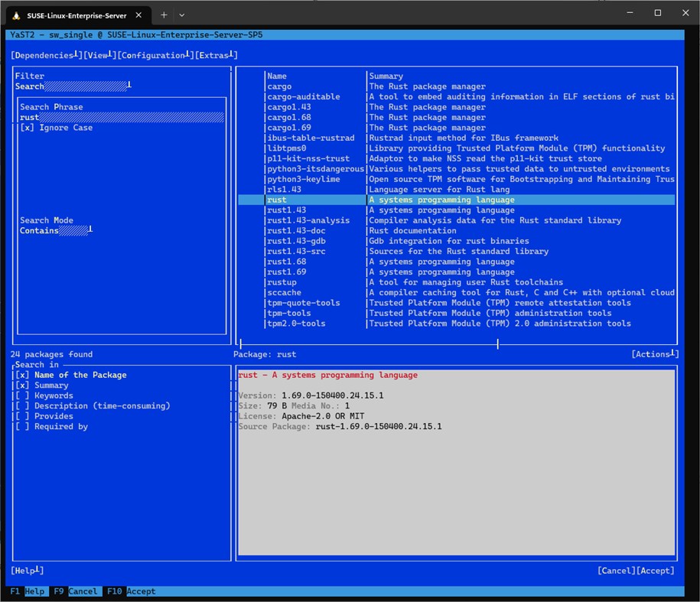
Task: Open the Dependencies menu
Action: (x=46, y=55)
